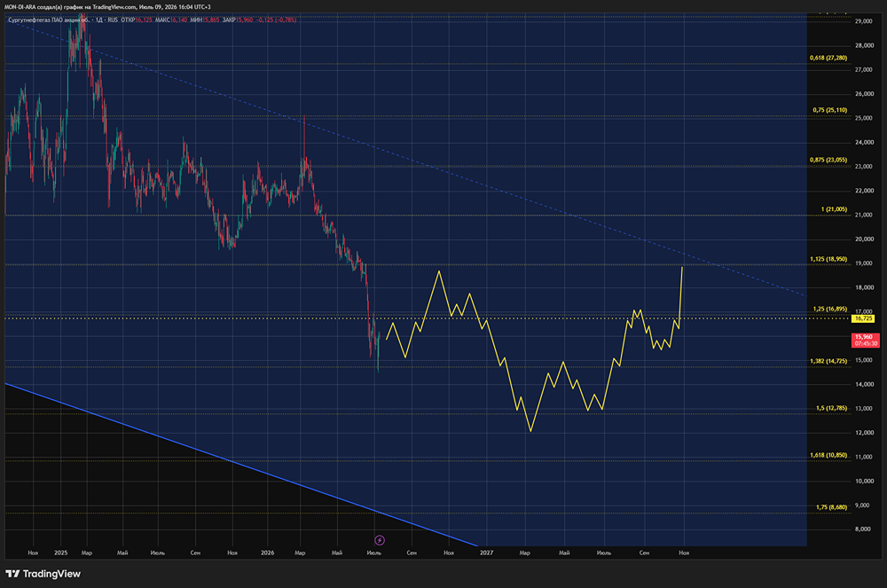The width and height of the screenshot is (887, 588).
Task: Click the TradingView logo in the footer
Action: [43, 574]
